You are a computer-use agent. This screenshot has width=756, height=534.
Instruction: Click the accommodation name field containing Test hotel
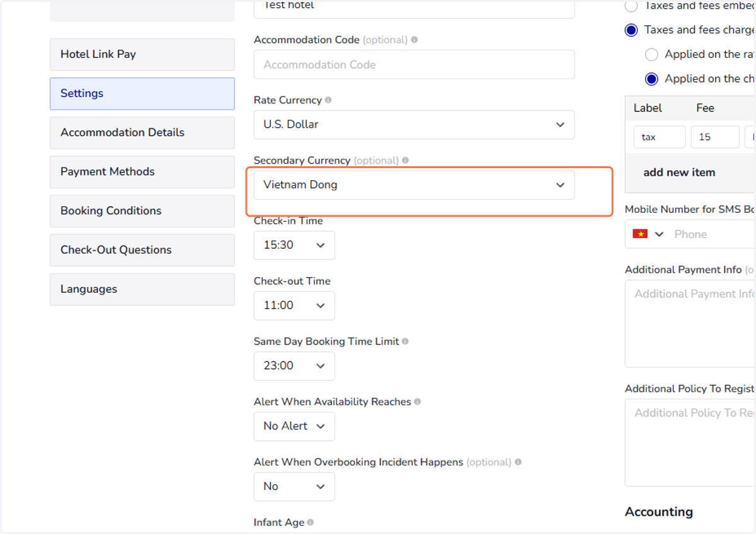click(414, 8)
